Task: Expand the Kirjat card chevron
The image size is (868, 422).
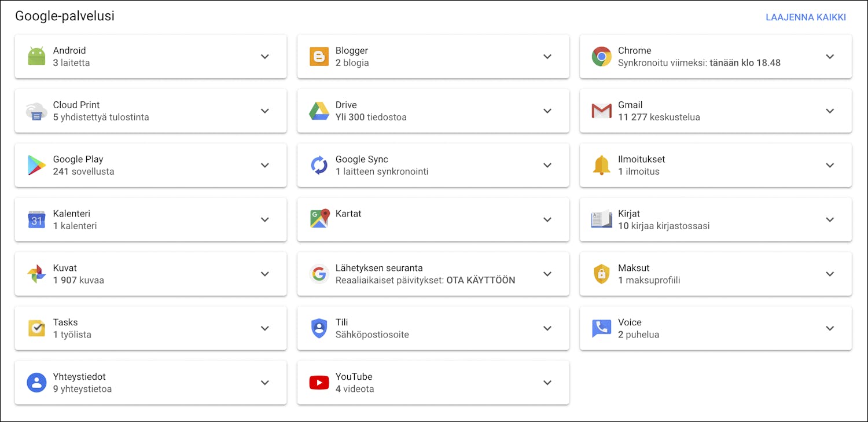Action: point(830,220)
